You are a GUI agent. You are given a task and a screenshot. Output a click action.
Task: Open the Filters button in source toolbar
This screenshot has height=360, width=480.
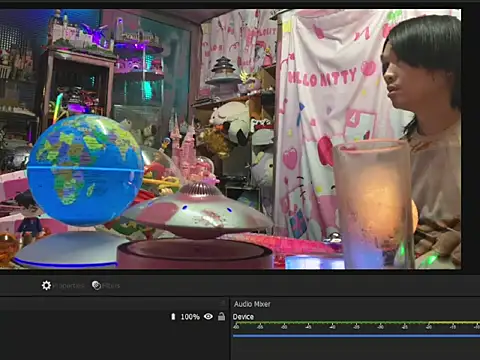click(106, 286)
